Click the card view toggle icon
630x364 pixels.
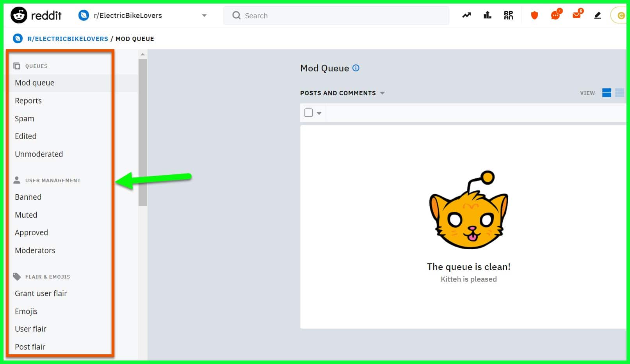(606, 93)
